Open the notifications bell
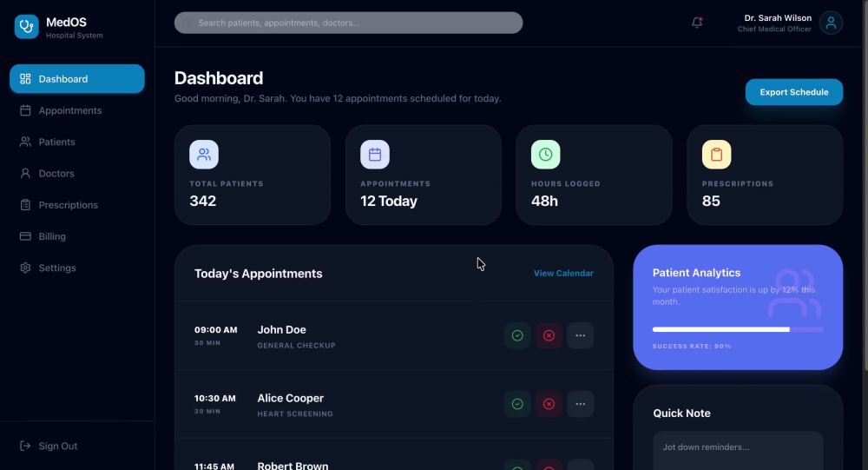Screen dimensions: 868x470 pyautogui.click(x=697, y=23)
